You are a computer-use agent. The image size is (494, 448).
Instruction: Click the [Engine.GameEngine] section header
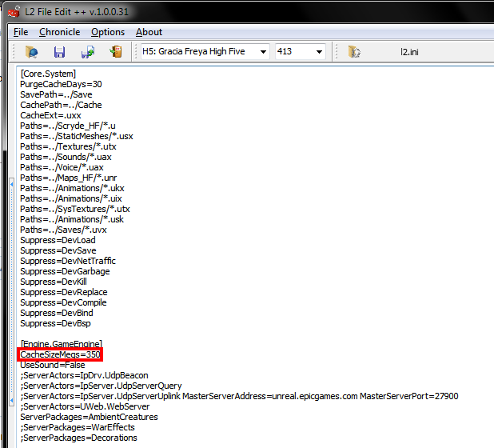(x=61, y=344)
